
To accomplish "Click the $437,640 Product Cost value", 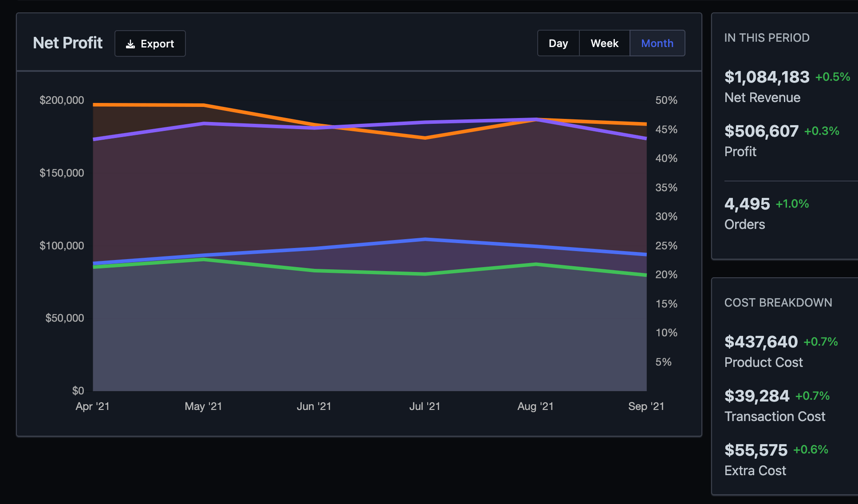I will tap(761, 342).
